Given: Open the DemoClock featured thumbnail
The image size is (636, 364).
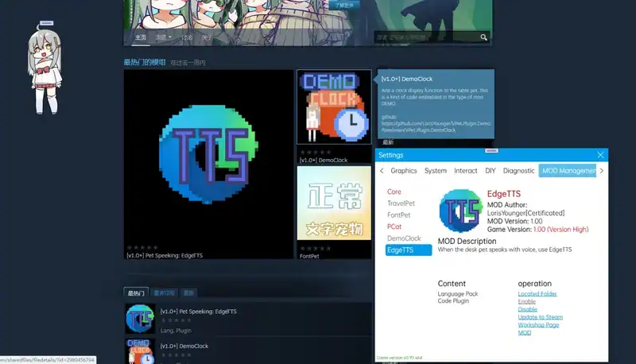Looking at the screenshot, I should click(x=334, y=106).
